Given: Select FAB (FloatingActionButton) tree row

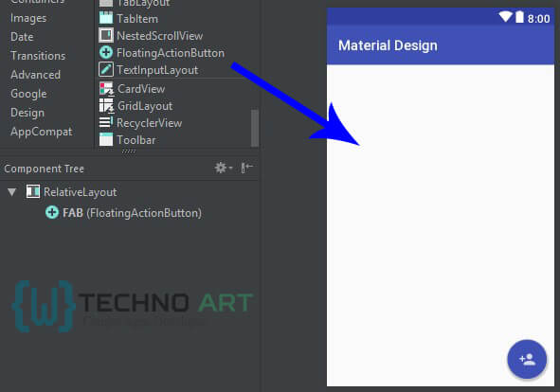Looking at the screenshot, I should coord(132,213).
